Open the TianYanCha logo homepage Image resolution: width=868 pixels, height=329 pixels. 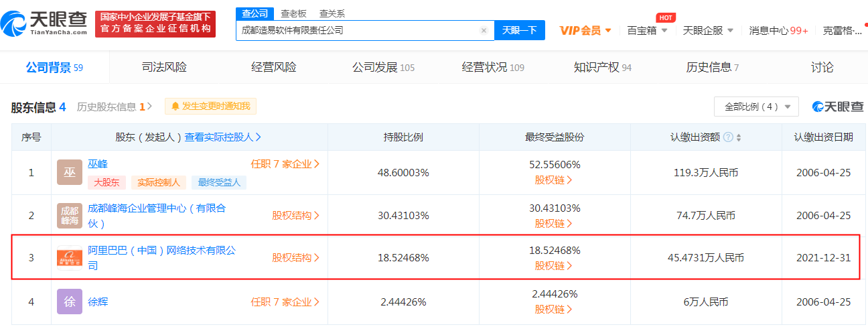(44, 23)
